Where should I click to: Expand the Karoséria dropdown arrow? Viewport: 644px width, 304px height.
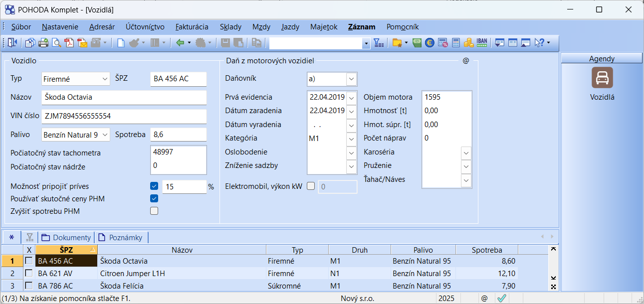tap(466, 152)
